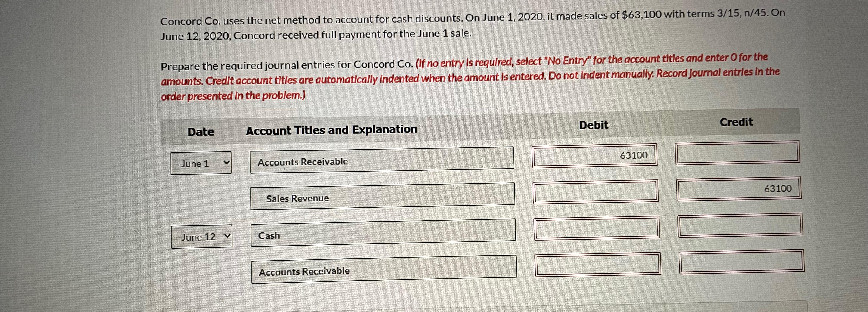Click the Accounts Receivable field under June 12
The height and width of the screenshot is (312, 868).
point(384,270)
